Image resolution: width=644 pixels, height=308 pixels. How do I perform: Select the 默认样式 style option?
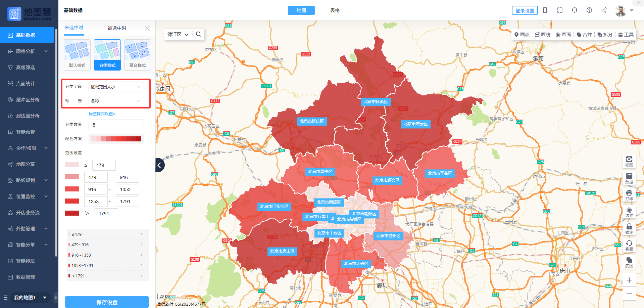click(x=77, y=54)
